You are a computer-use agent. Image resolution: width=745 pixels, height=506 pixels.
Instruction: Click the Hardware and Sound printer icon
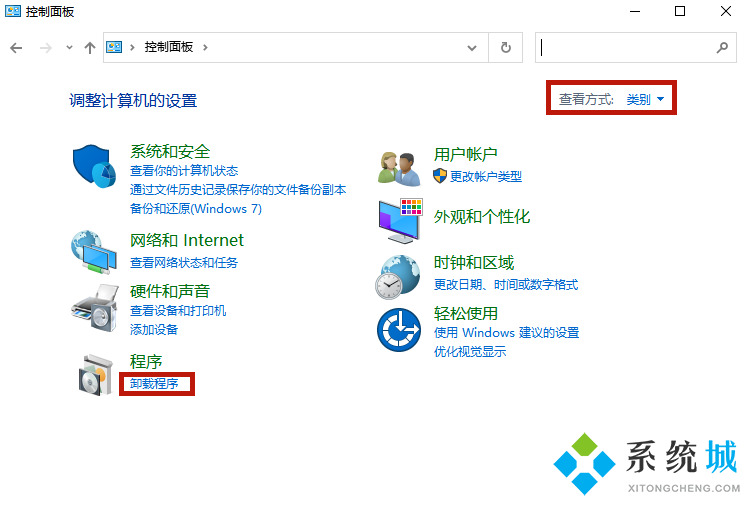95,303
